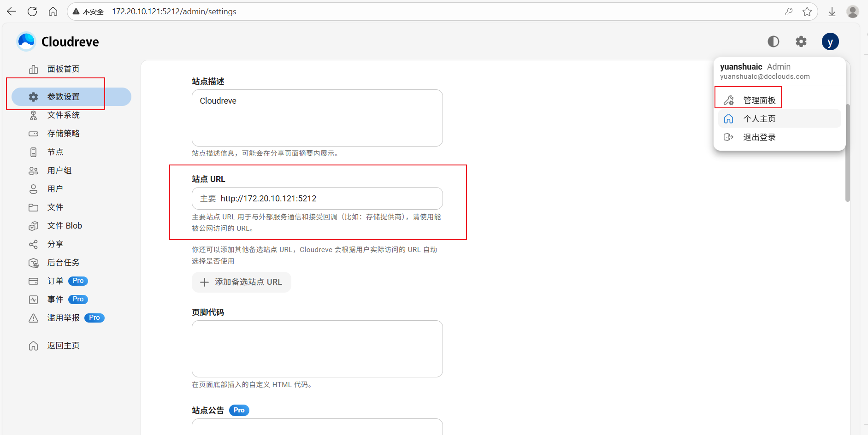Open 文件系统 sidebar item
Screen dimensions: 868x435
coord(71,115)
